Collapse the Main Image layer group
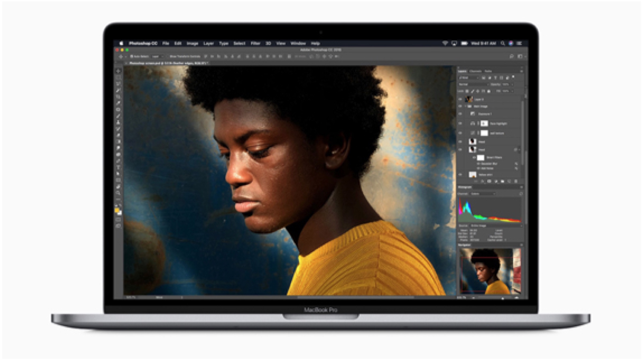The image size is (644, 361). (x=466, y=106)
